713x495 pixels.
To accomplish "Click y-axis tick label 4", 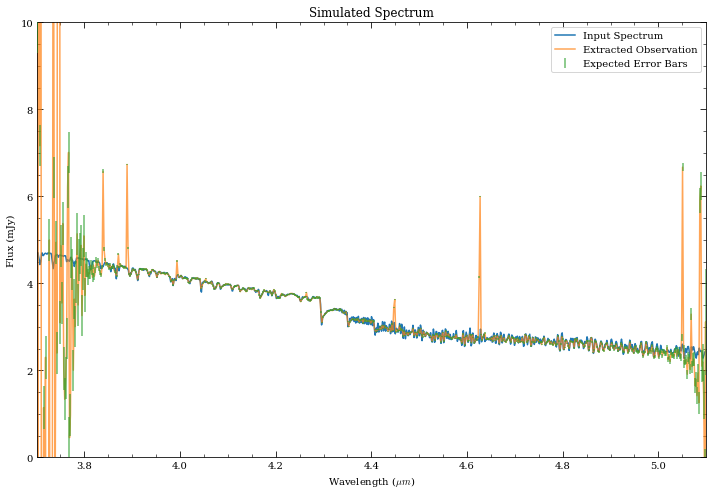I will pos(30,284).
